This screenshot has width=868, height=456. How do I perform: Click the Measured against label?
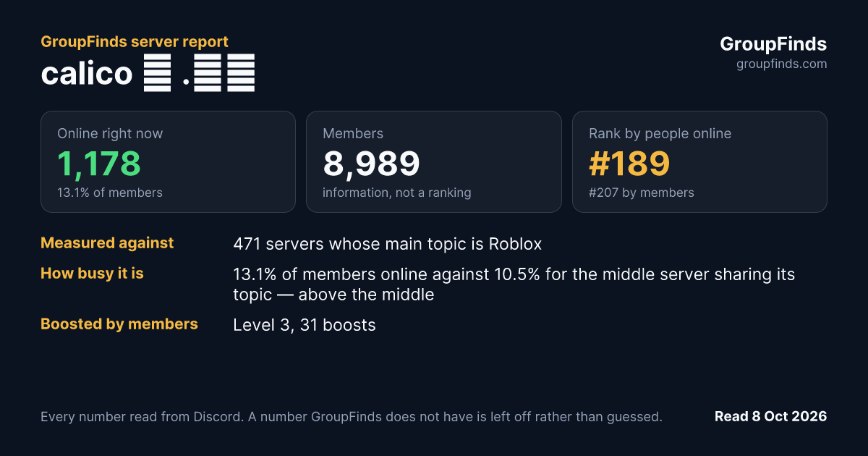tap(107, 243)
